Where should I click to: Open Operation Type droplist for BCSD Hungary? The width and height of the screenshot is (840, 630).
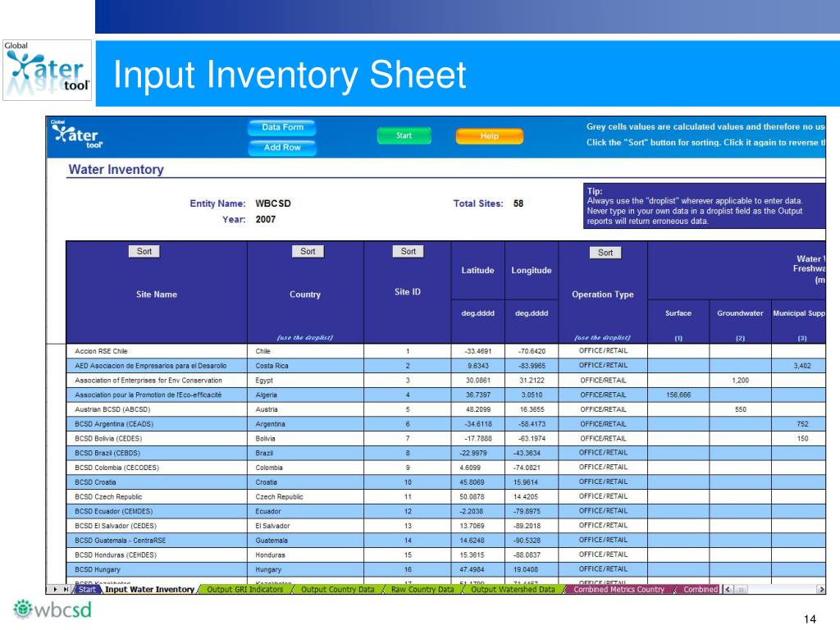pos(603,569)
